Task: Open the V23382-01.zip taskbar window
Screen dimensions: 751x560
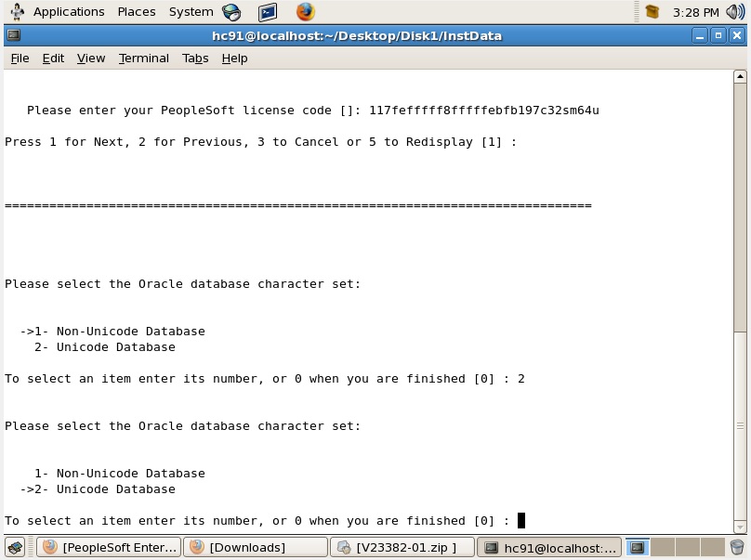Action: click(401, 547)
